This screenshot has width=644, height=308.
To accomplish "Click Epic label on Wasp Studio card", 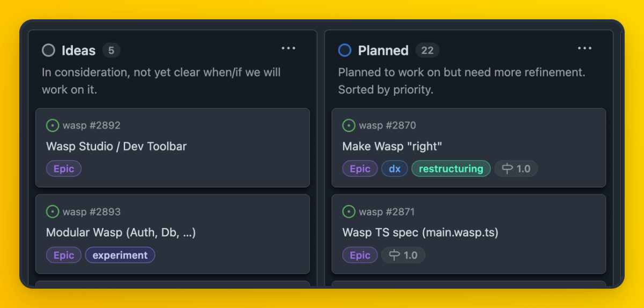I will pos(64,168).
